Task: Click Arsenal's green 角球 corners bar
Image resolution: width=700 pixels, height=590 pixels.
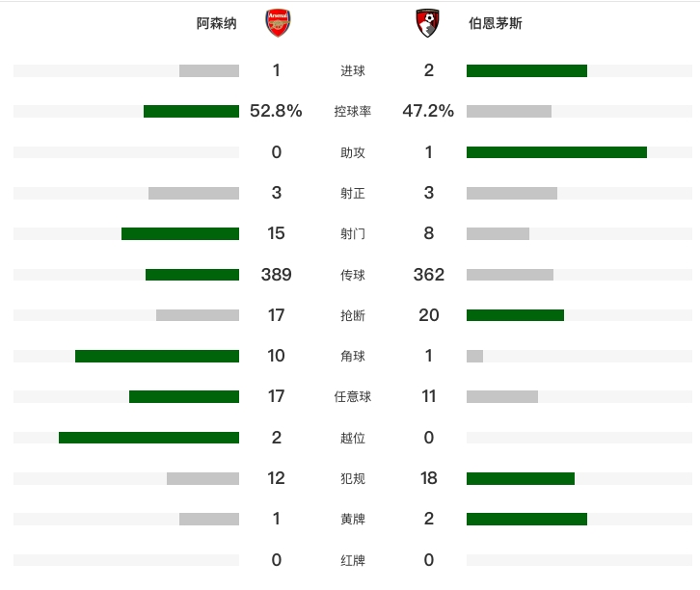Action: pyautogui.click(x=157, y=356)
